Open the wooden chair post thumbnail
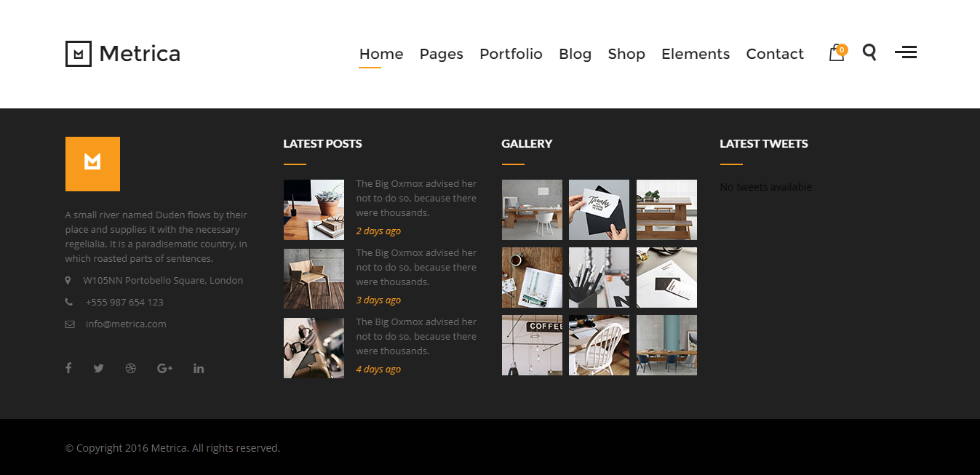The width and height of the screenshot is (980, 475). tap(314, 279)
